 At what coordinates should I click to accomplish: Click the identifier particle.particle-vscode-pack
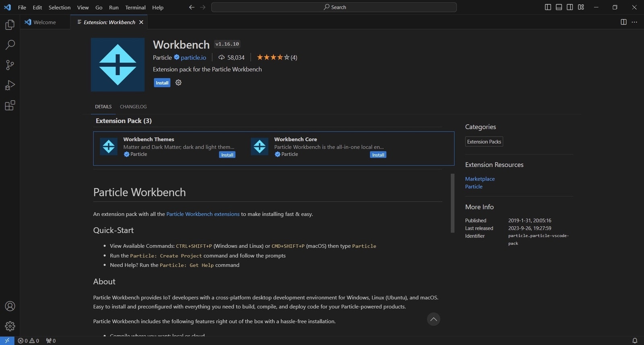point(539,239)
